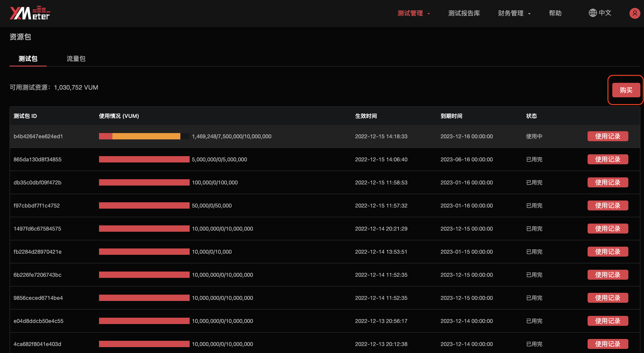This screenshot has height=353, width=644.
Task: Click usage value 1,469,248/7,500,000/10,000,000
Action: 232,136
